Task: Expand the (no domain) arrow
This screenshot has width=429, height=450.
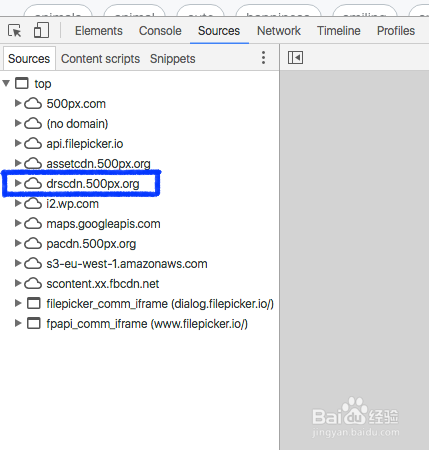Action: [18, 123]
